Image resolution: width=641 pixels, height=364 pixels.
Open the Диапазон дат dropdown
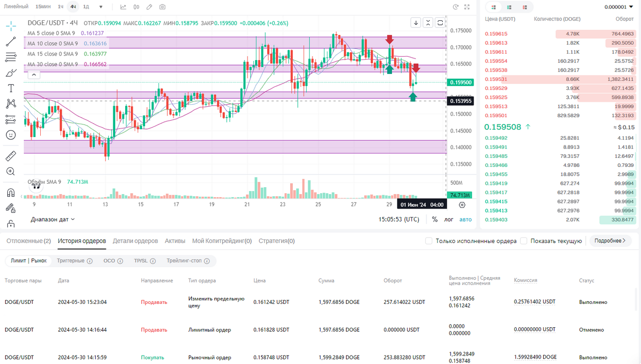click(53, 219)
